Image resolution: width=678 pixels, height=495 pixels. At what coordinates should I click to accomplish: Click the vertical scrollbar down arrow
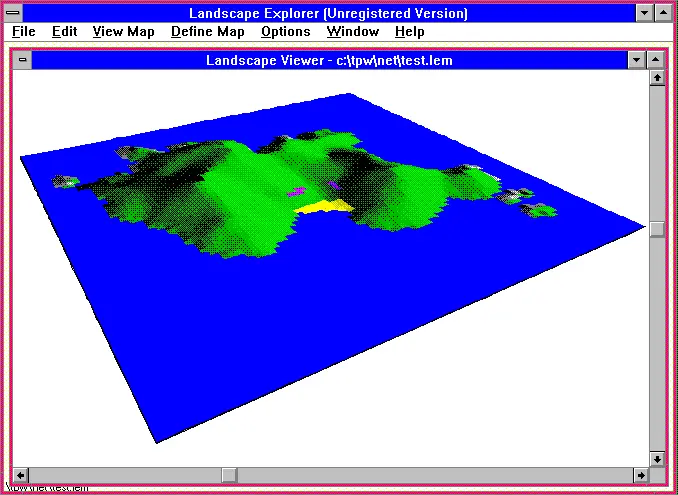click(x=656, y=458)
